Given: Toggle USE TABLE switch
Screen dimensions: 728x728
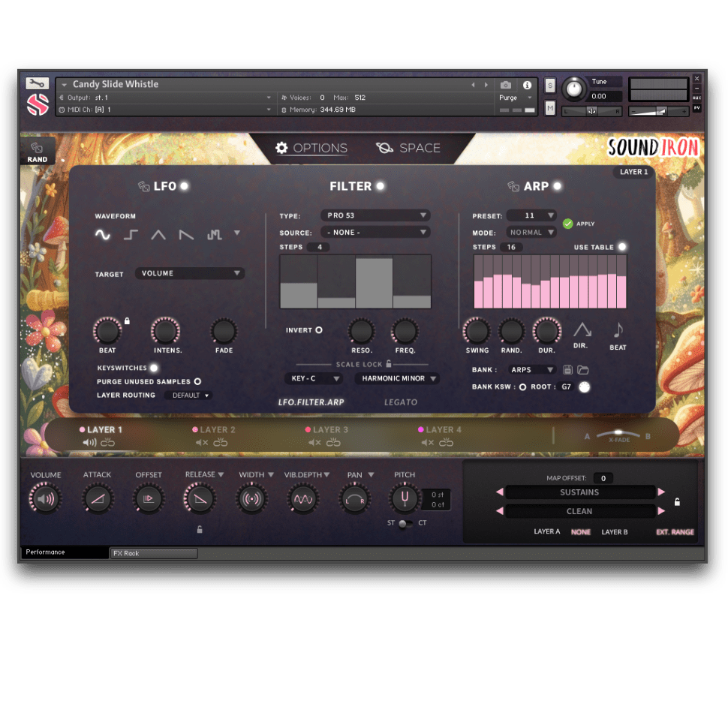Looking at the screenshot, I should tap(622, 247).
